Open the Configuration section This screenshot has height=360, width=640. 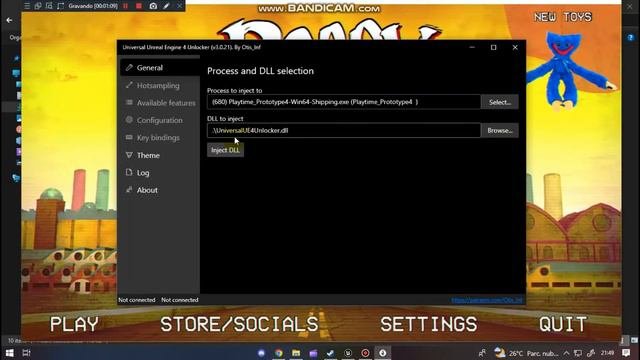[160, 120]
